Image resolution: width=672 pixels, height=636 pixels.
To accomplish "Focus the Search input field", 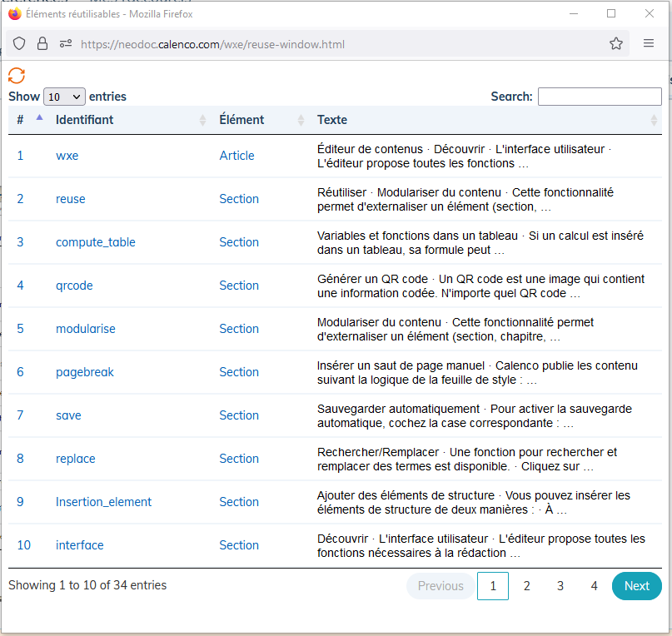I will (600, 97).
